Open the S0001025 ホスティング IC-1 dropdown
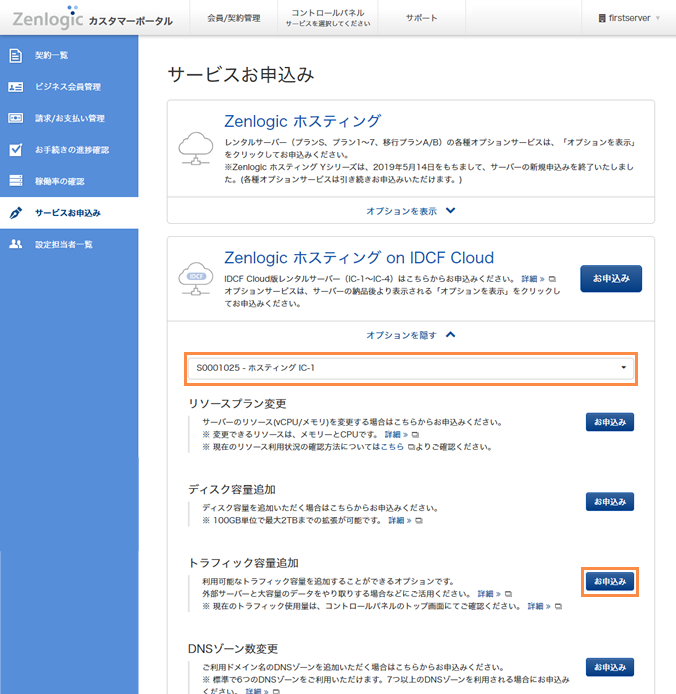Viewport: 676px width, 694px height. pyautogui.click(x=411, y=368)
